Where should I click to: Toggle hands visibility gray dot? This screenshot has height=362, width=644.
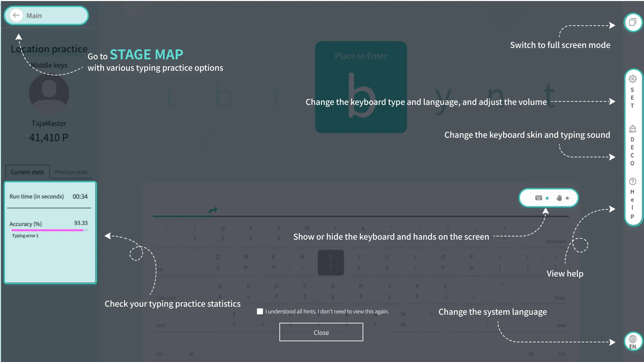567,198
